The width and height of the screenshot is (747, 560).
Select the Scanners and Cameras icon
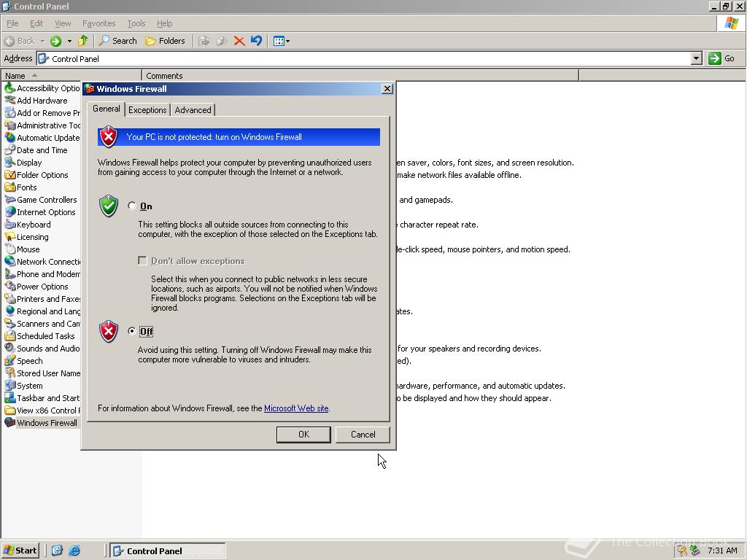coord(9,323)
